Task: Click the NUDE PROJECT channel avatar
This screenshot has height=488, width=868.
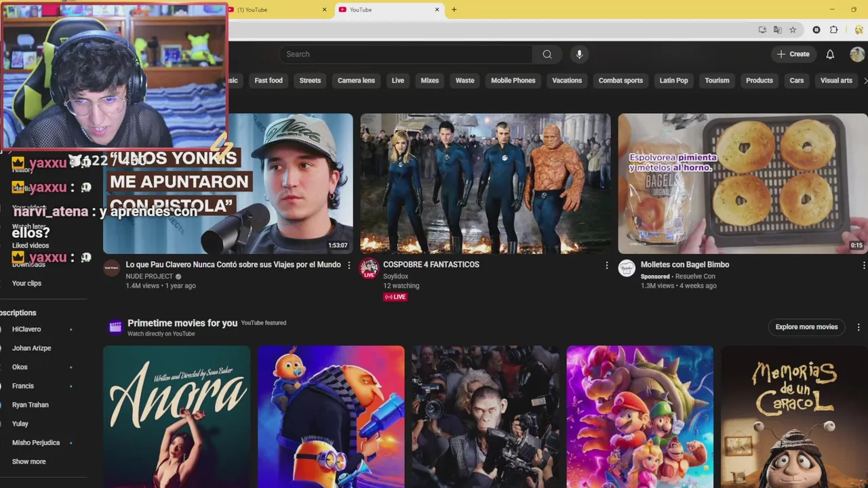Action: point(112,268)
